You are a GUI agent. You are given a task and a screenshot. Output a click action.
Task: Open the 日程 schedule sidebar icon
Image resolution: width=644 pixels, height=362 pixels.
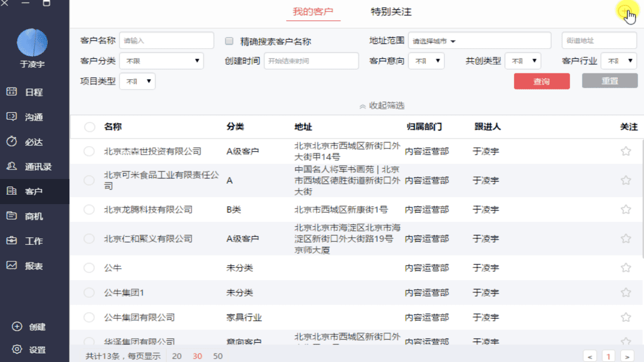point(12,92)
